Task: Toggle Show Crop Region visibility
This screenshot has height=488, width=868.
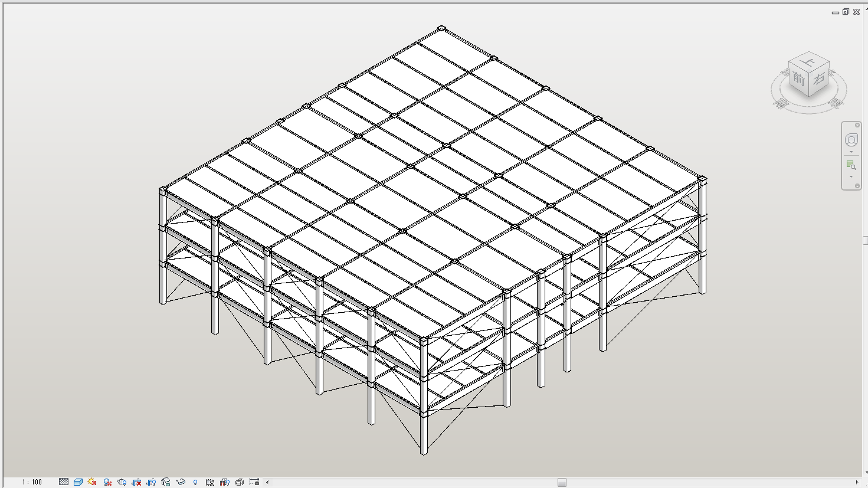Action: (x=151, y=482)
